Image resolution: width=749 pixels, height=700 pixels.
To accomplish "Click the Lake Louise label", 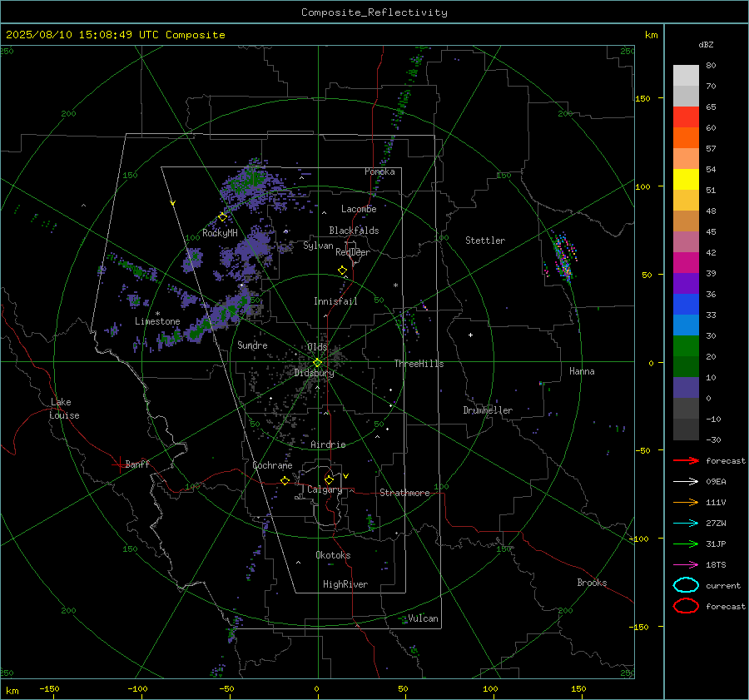I will (64, 409).
